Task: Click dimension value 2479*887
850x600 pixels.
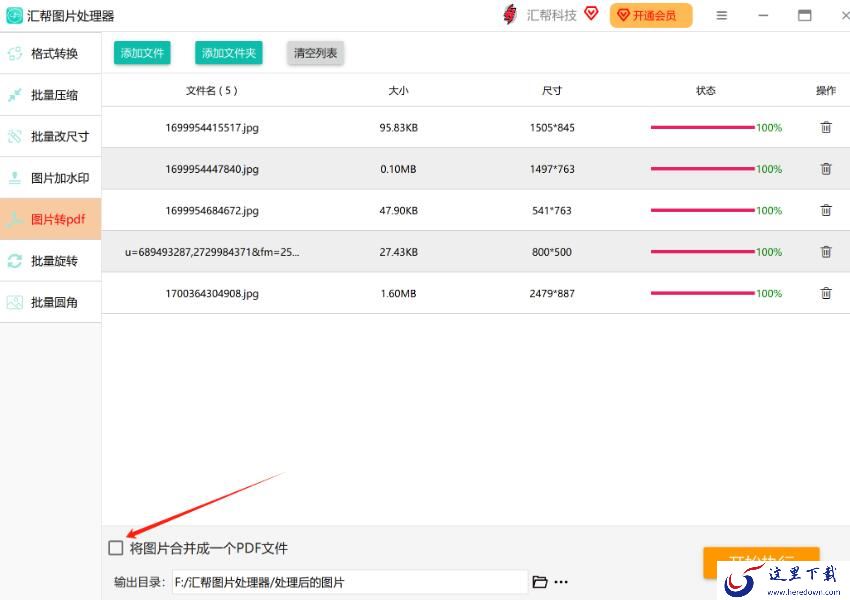Action: [552, 294]
